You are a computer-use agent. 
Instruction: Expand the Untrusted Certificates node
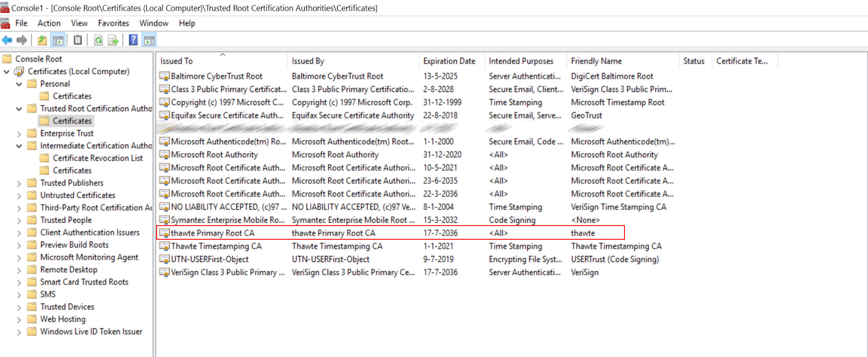19,196
